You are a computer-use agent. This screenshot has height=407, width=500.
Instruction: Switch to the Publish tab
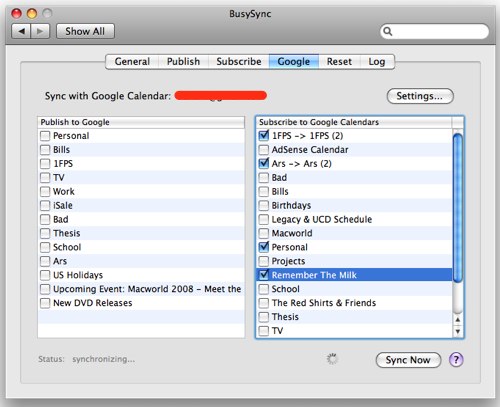click(x=183, y=62)
